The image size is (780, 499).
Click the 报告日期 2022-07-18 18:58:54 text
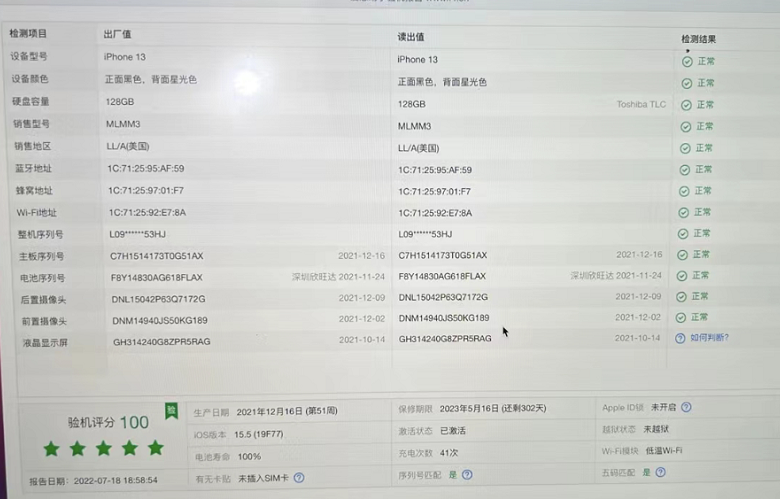point(93,481)
